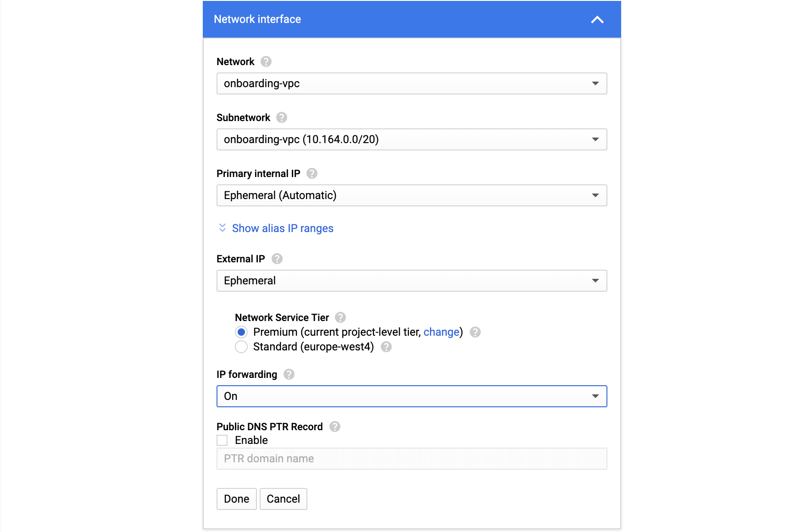The width and height of the screenshot is (801, 532).
Task: Open the Network help tooltip icon
Action: (266, 61)
